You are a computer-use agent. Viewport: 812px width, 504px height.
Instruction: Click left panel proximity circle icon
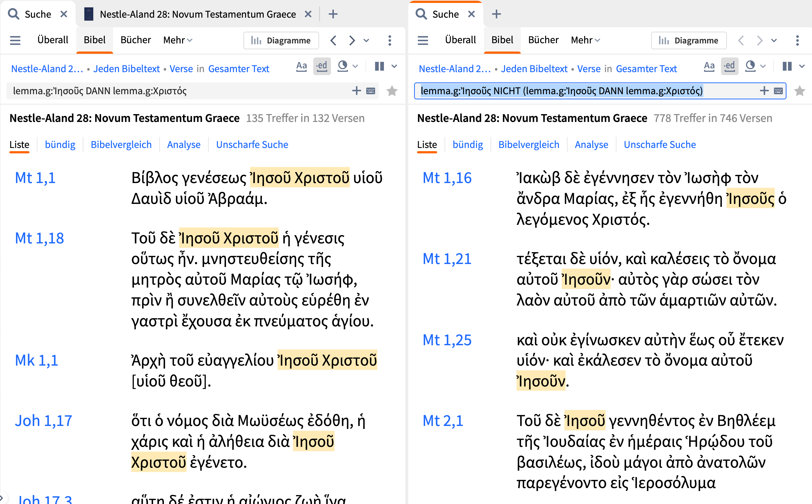(x=342, y=66)
